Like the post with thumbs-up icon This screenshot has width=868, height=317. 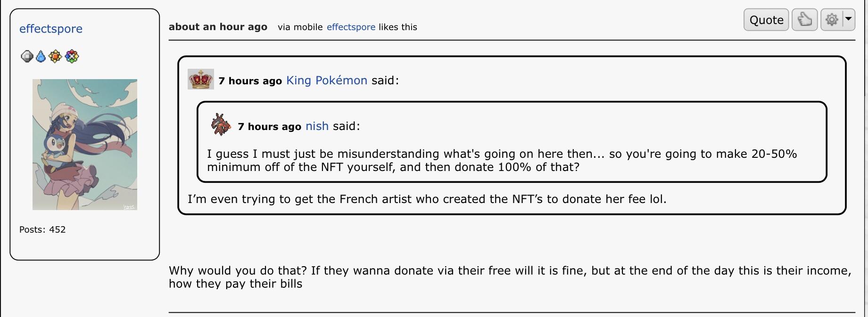tap(804, 20)
